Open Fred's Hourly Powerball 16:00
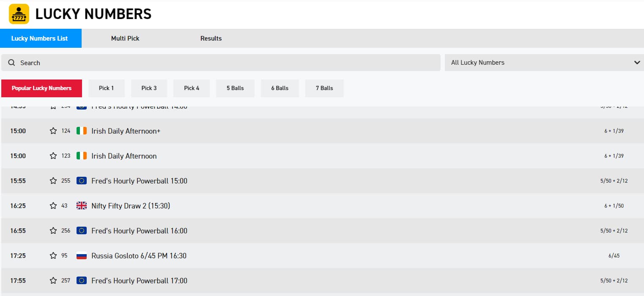 139,231
